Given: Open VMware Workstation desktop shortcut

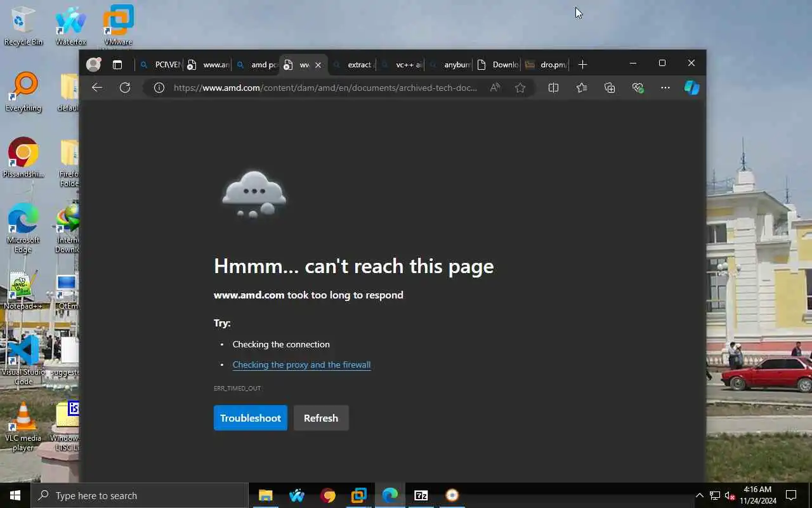Looking at the screenshot, I should (x=118, y=27).
